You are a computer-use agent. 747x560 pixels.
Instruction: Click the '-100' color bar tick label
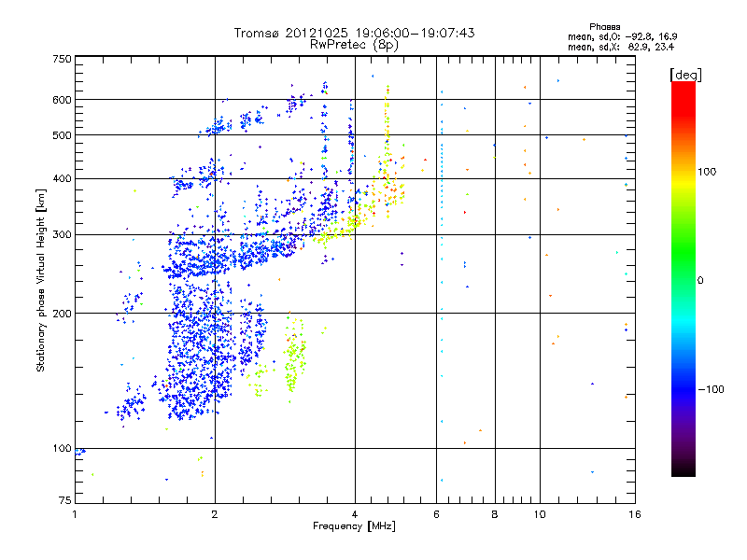click(x=711, y=389)
